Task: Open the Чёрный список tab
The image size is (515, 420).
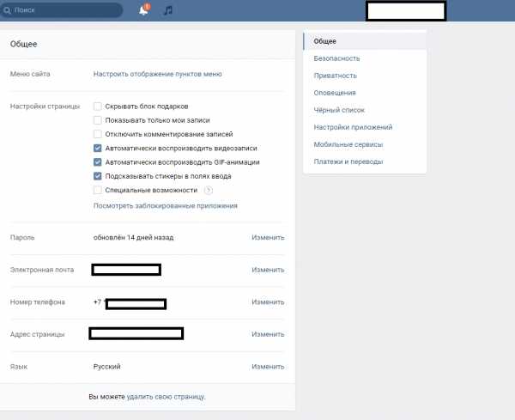Action: [x=365, y=110]
